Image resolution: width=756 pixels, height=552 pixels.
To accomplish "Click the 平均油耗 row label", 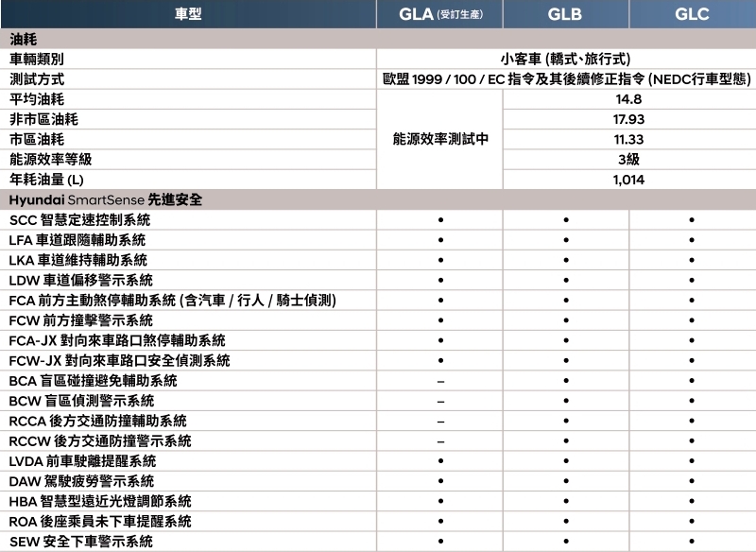I will 37,99.
